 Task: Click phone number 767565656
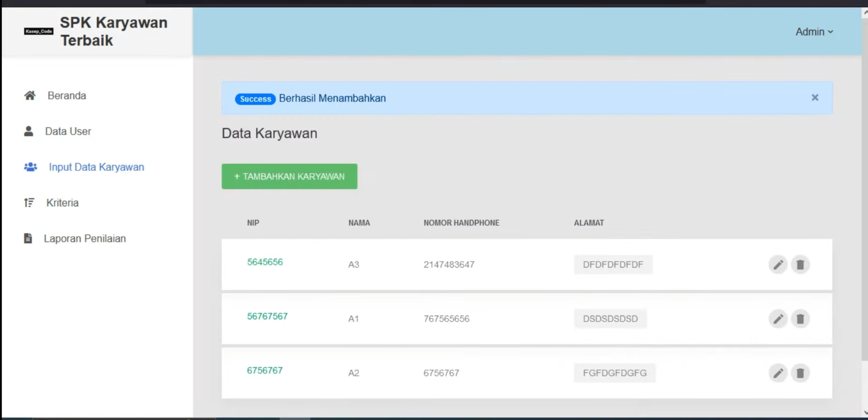446,319
